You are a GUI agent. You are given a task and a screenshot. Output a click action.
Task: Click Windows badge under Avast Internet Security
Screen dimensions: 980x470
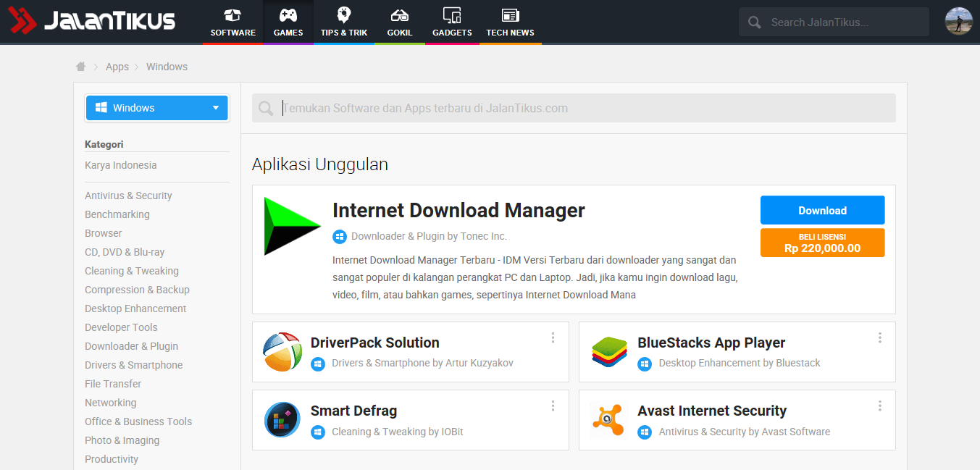pyautogui.click(x=645, y=432)
